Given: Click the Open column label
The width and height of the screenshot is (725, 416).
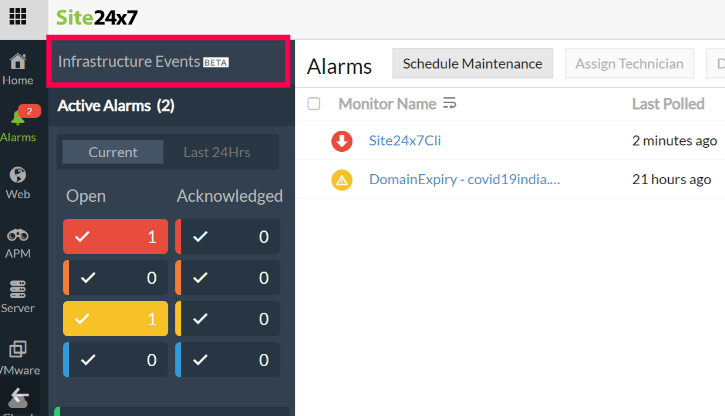Looking at the screenshot, I should tap(86, 196).
